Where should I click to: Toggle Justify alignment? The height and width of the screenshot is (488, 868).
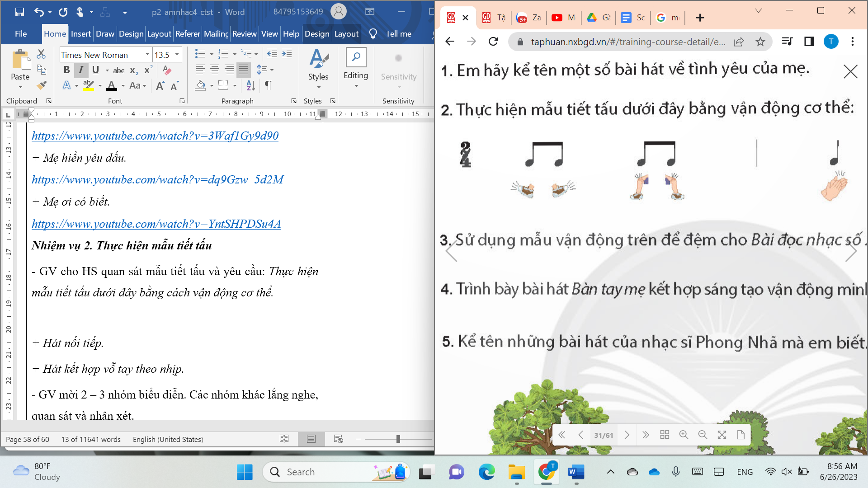coord(244,70)
